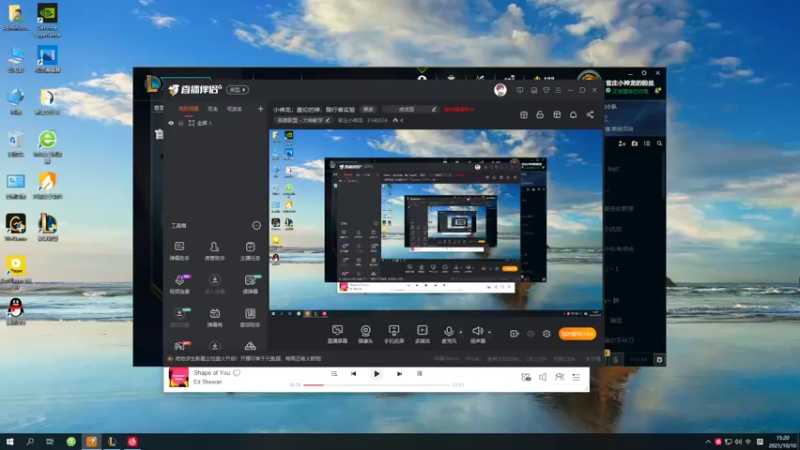Open the 房管助手 tool
Viewport: 800px width, 450px height.
coord(214,251)
